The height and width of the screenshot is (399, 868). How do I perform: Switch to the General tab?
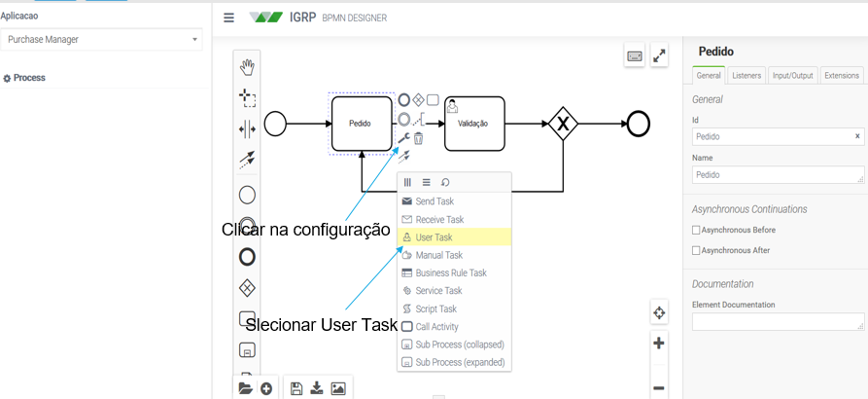tap(708, 75)
